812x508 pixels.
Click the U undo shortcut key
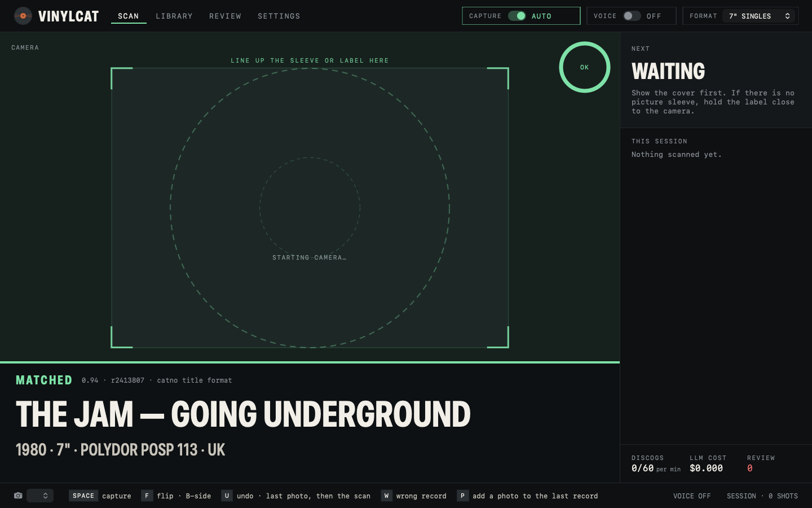227,496
